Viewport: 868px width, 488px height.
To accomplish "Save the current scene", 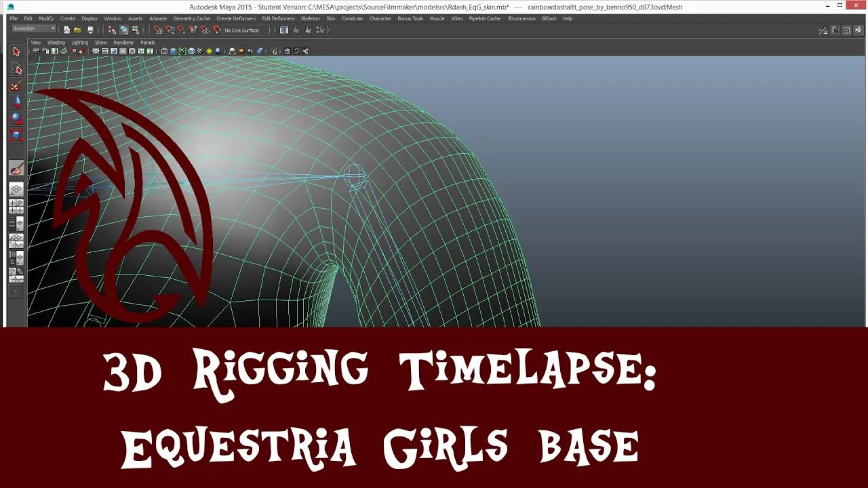I will (x=90, y=30).
